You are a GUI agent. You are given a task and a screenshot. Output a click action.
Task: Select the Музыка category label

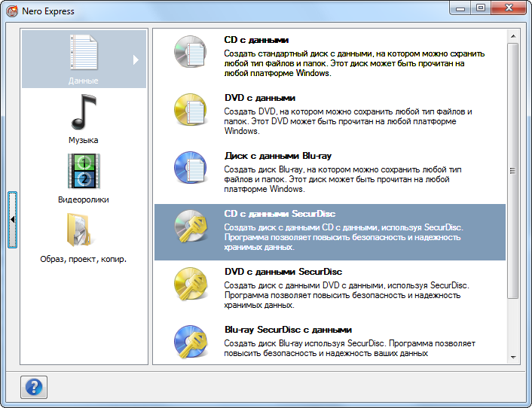[84, 140]
